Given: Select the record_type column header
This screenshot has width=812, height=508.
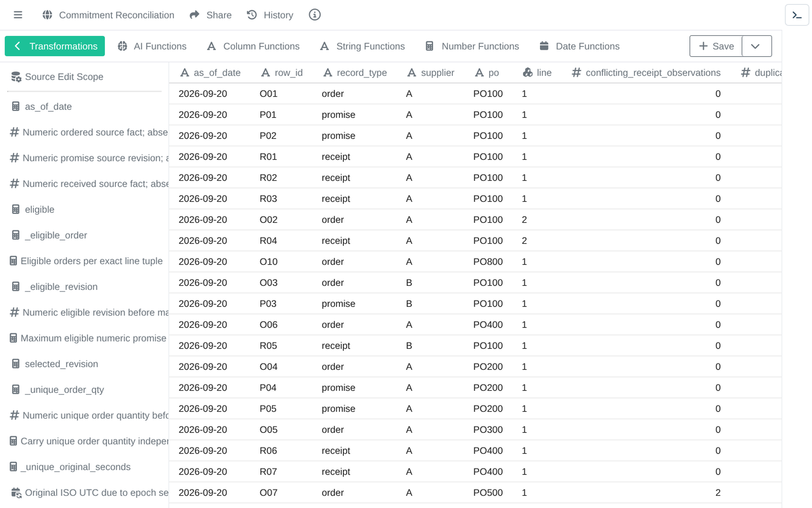Looking at the screenshot, I should (355, 72).
